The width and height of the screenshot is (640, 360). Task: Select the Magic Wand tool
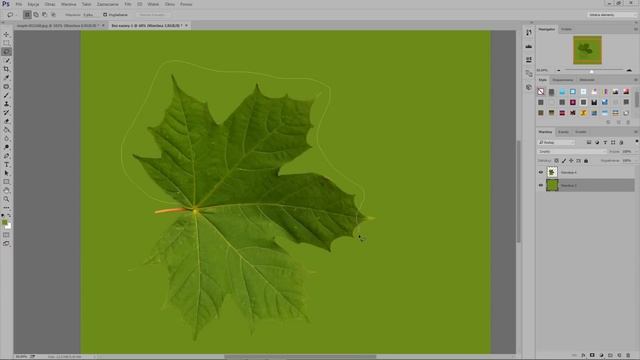pyautogui.click(x=6, y=60)
